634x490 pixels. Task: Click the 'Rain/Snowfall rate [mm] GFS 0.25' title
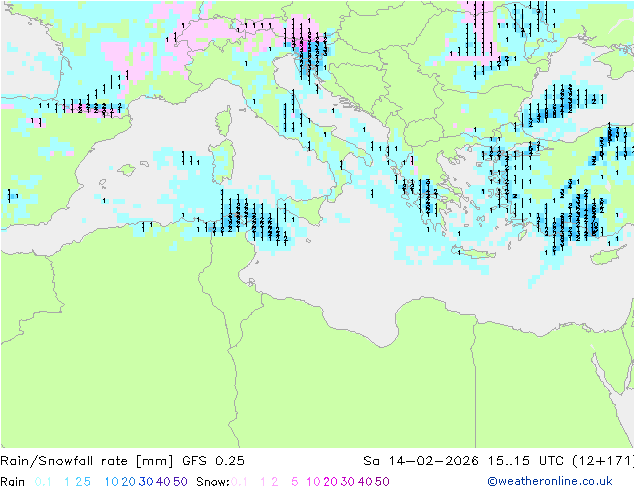(123, 461)
